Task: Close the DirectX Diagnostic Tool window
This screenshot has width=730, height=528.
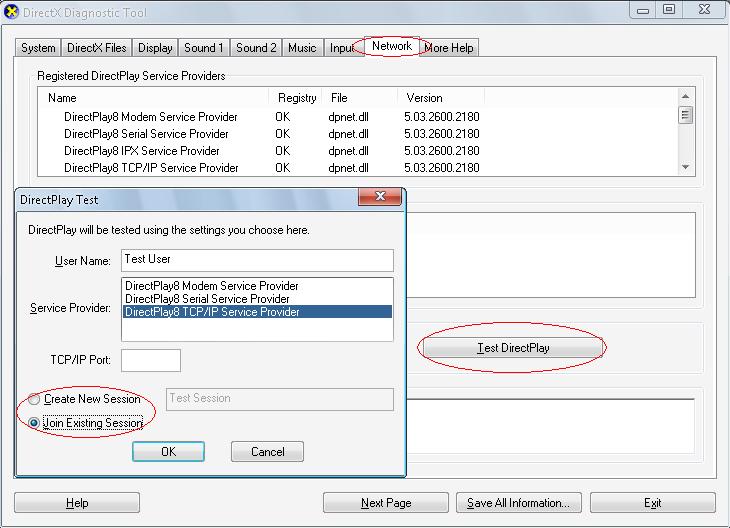Action: (704, 10)
